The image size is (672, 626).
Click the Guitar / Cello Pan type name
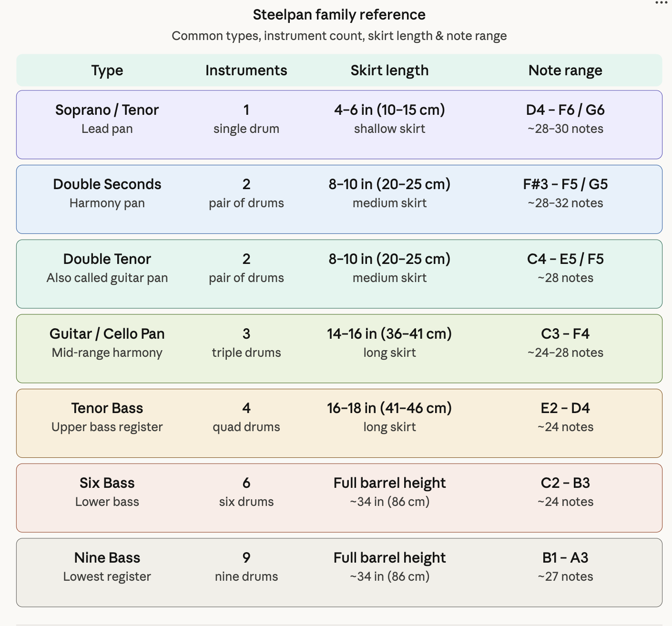pos(107,334)
